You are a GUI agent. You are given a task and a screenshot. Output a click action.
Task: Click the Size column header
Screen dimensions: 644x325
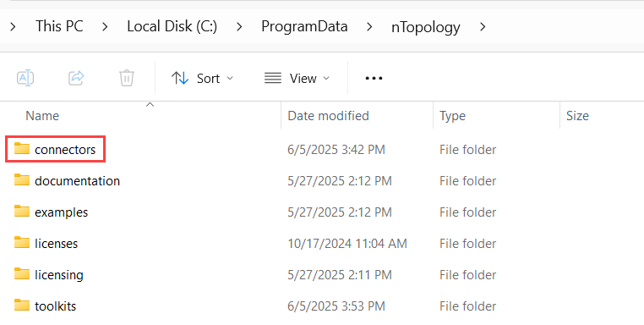[x=577, y=116]
